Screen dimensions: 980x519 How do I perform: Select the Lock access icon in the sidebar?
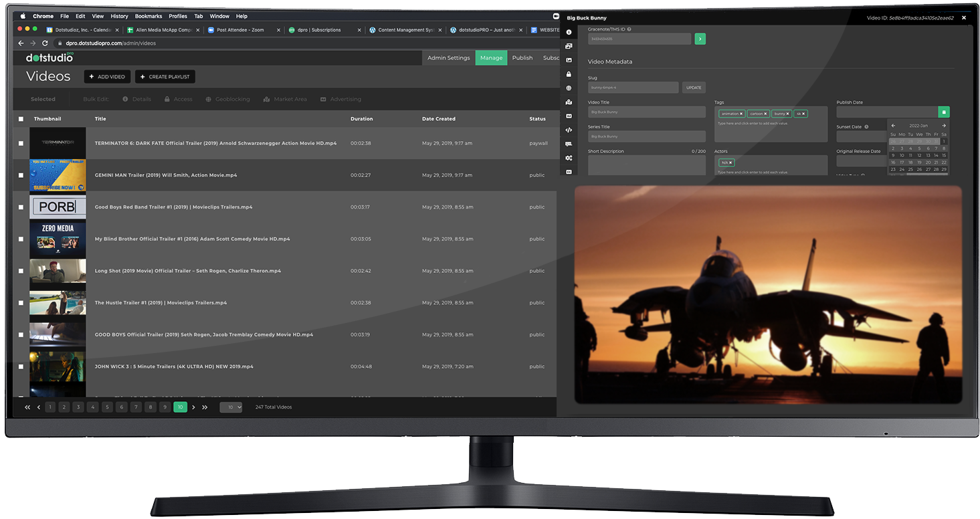tap(569, 74)
